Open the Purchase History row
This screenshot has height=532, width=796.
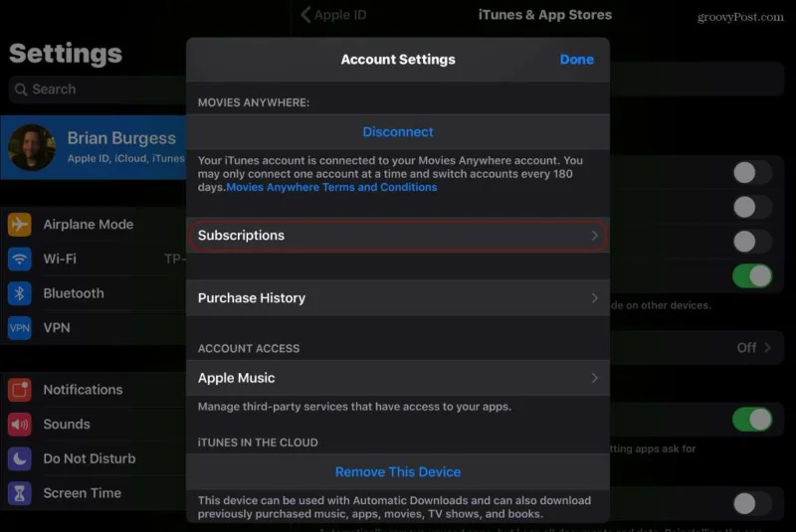point(398,297)
